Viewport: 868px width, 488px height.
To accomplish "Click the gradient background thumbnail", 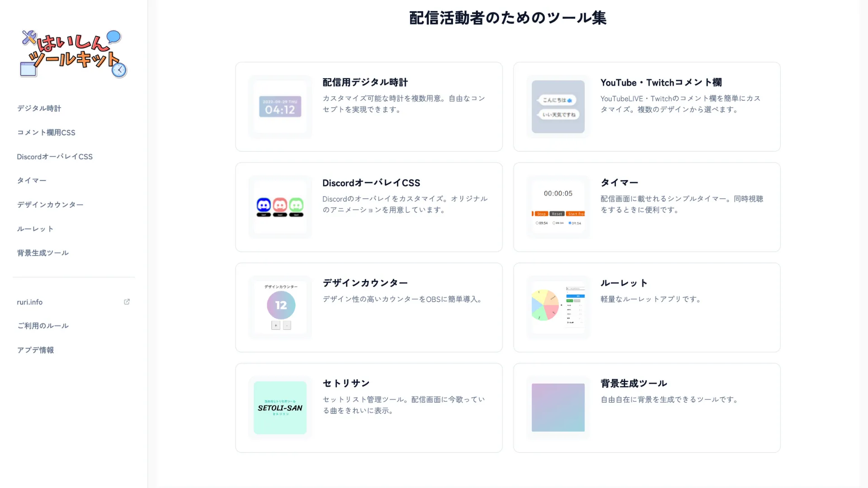I will (x=558, y=408).
